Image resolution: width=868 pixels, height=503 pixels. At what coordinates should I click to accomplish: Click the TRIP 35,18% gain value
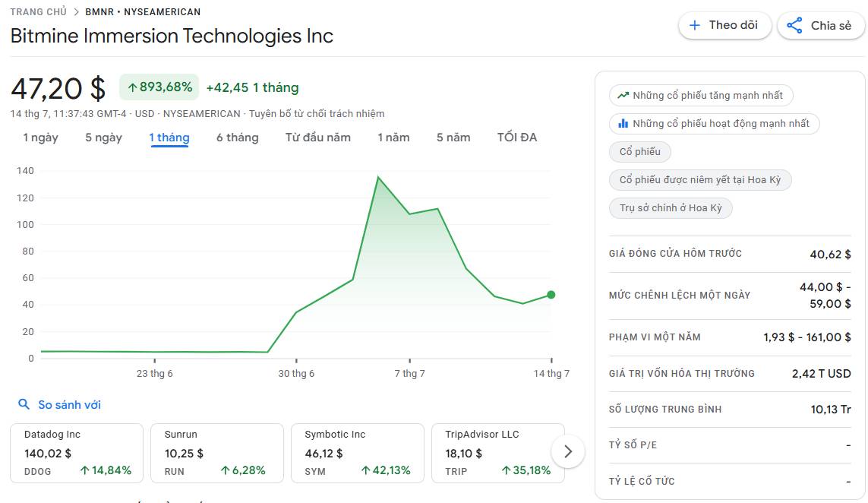(x=526, y=470)
